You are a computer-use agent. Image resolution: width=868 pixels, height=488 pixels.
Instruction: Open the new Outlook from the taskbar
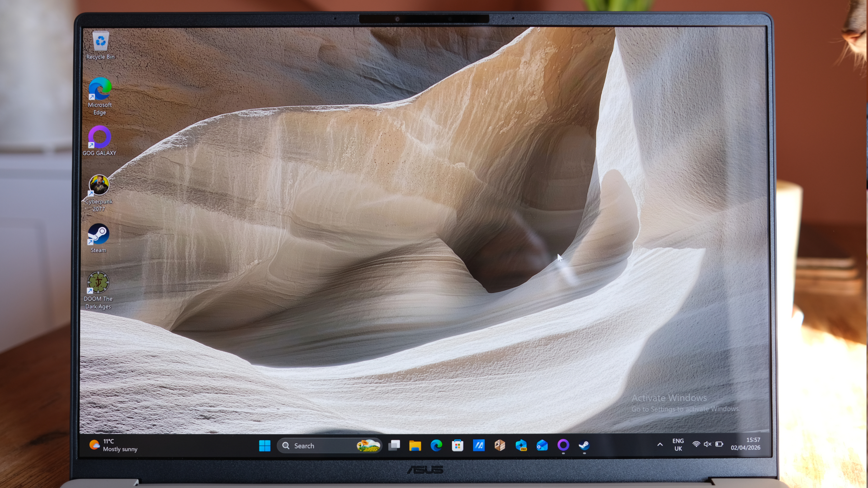(542, 446)
